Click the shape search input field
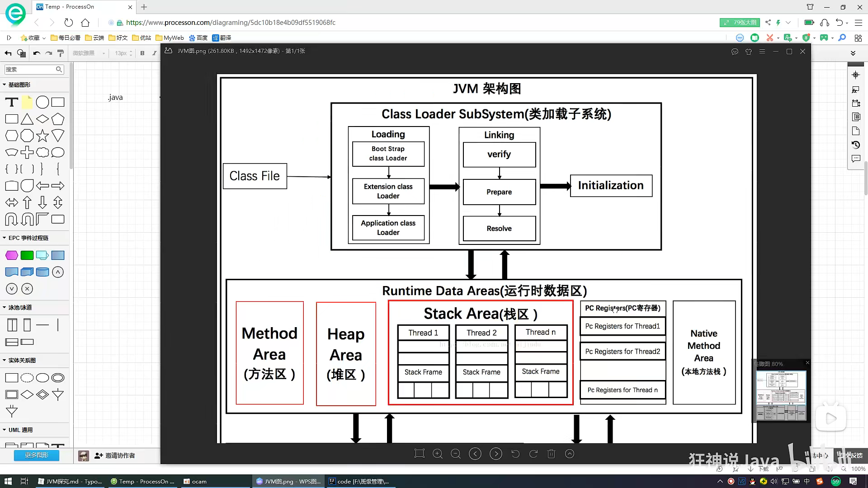Screen dimensions: 868x488 (x=30, y=69)
